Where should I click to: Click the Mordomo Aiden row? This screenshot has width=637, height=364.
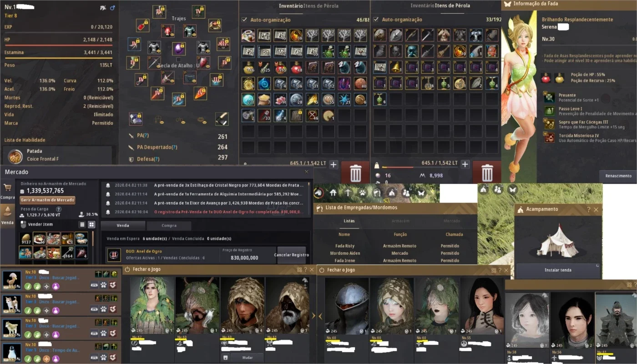396,253
